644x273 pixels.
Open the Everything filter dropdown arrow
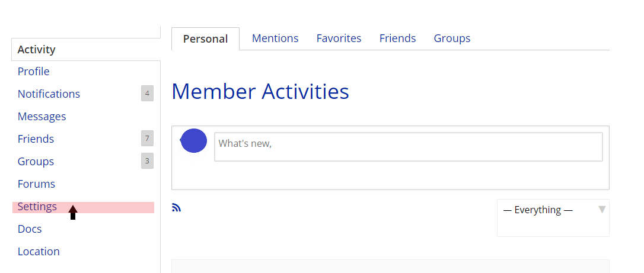click(602, 210)
